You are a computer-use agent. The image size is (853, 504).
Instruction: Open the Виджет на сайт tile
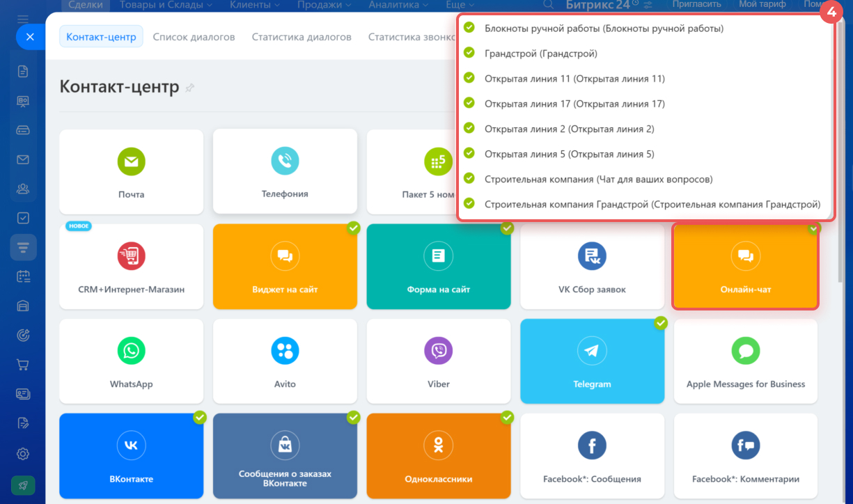pyautogui.click(x=285, y=267)
